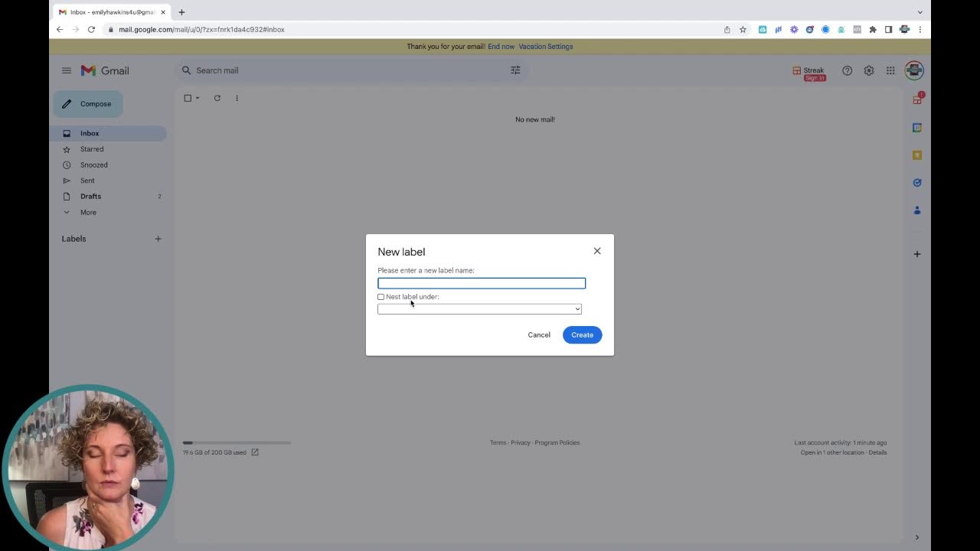Open the Privacy link
This screenshot has height=551, width=980.
(x=521, y=442)
